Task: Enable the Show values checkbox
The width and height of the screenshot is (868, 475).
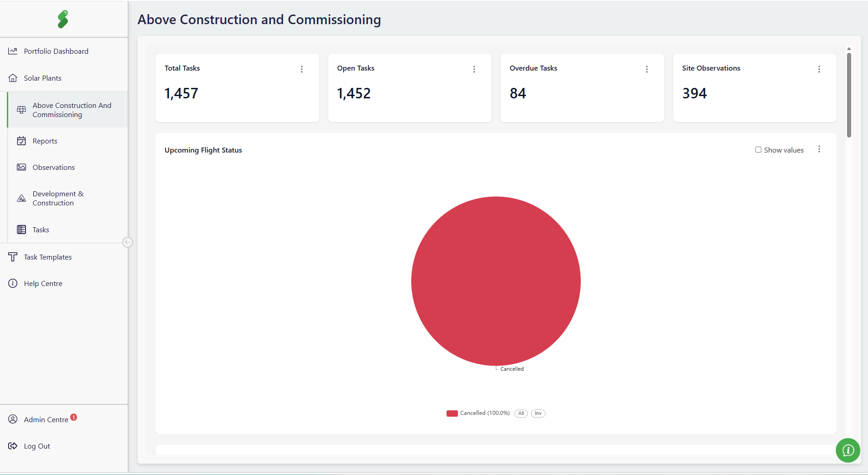Action: click(x=758, y=150)
